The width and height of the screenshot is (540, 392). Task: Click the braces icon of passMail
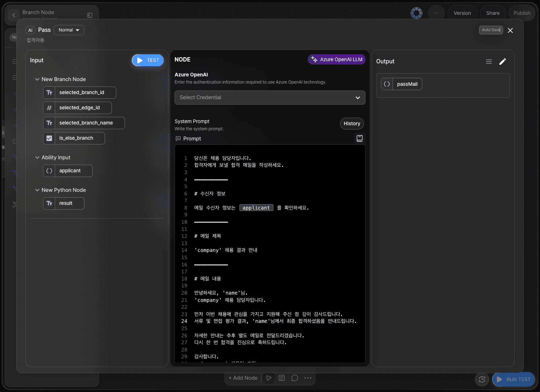click(x=387, y=84)
